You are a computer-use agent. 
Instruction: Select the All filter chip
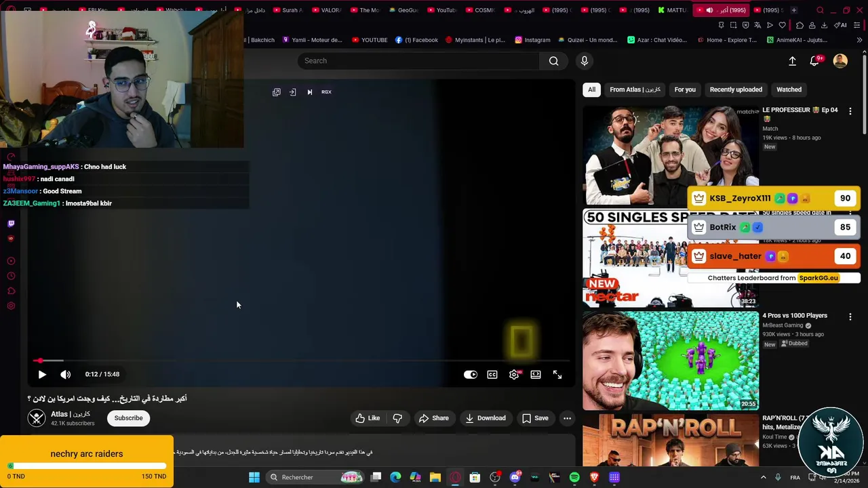tap(591, 89)
